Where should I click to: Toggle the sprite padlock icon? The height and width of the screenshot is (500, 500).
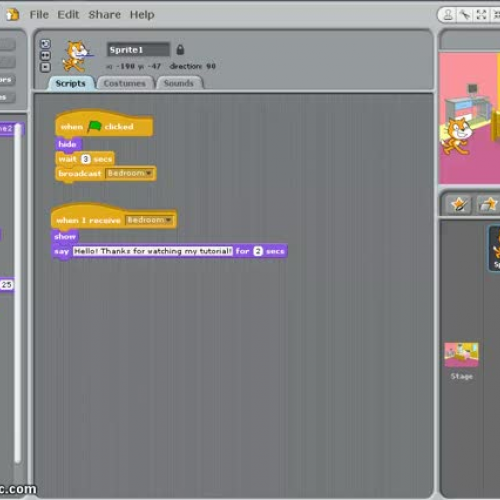[x=180, y=50]
